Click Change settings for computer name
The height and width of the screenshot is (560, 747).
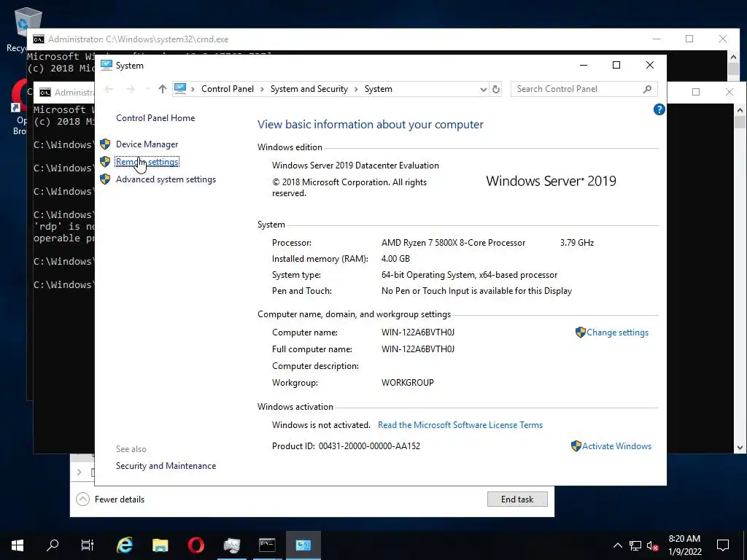[617, 332]
